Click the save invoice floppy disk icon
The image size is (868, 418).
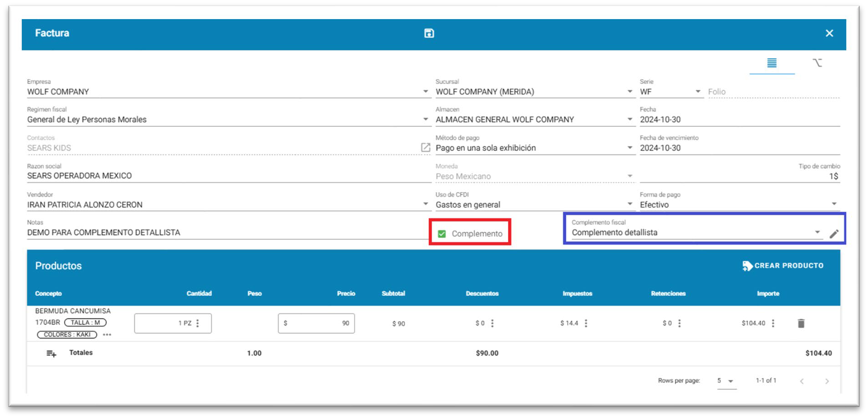[x=429, y=33]
